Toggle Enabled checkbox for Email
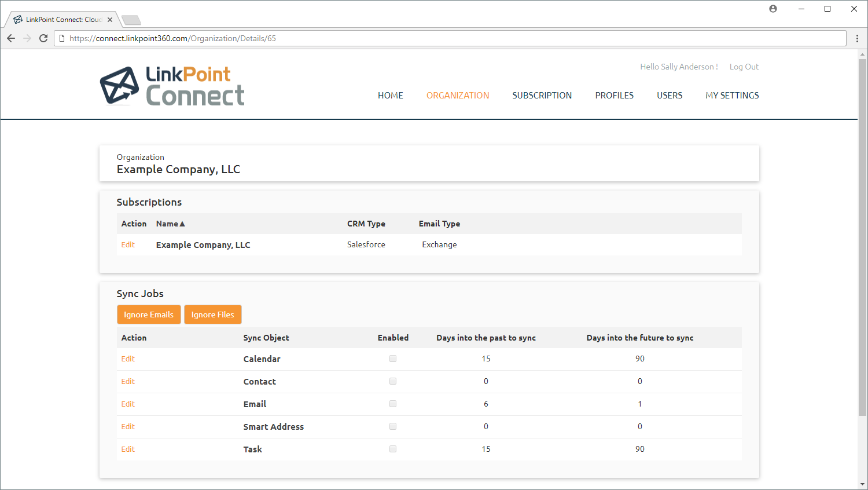 pos(393,404)
